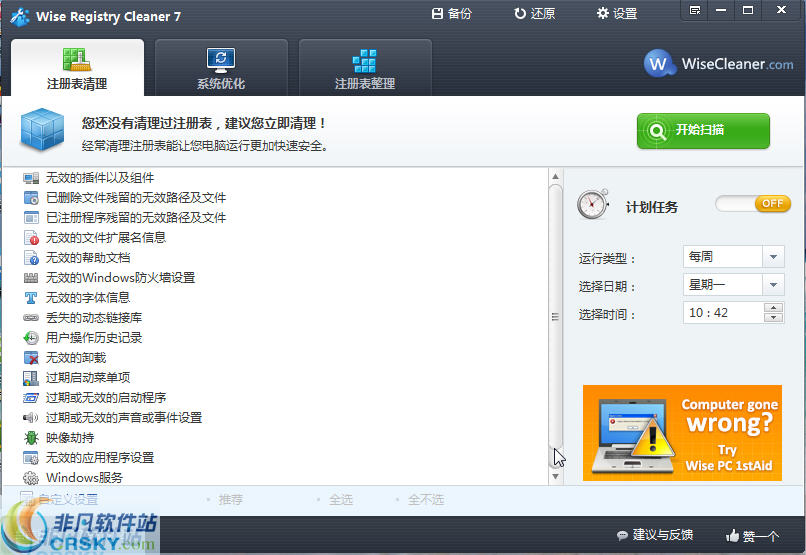Open the WiseCleaner.com logo link
Screen dimensions: 806x555
(x=719, y=64)
